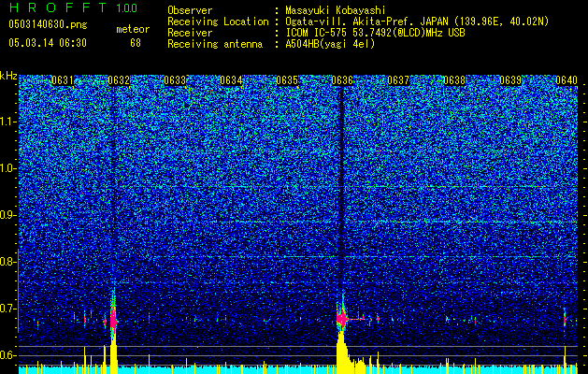Click the Ogata-vill. Akita-Pref. JAPAN location text
Screen dimensions: 588x374
click(x=368, y=22)
